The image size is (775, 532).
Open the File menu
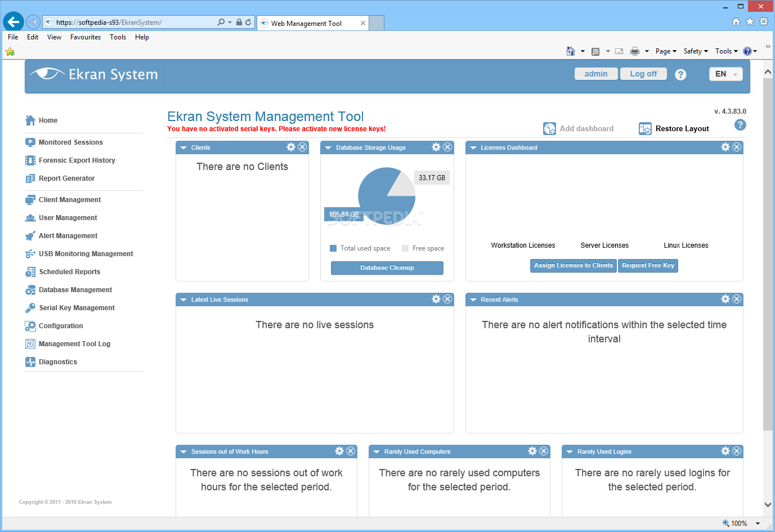(13, 37)
